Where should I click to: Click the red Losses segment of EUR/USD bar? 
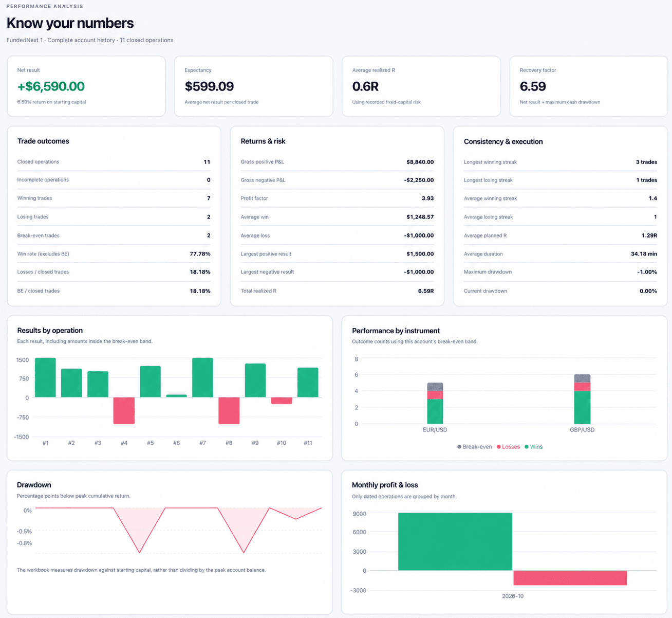tap(435, 395)
